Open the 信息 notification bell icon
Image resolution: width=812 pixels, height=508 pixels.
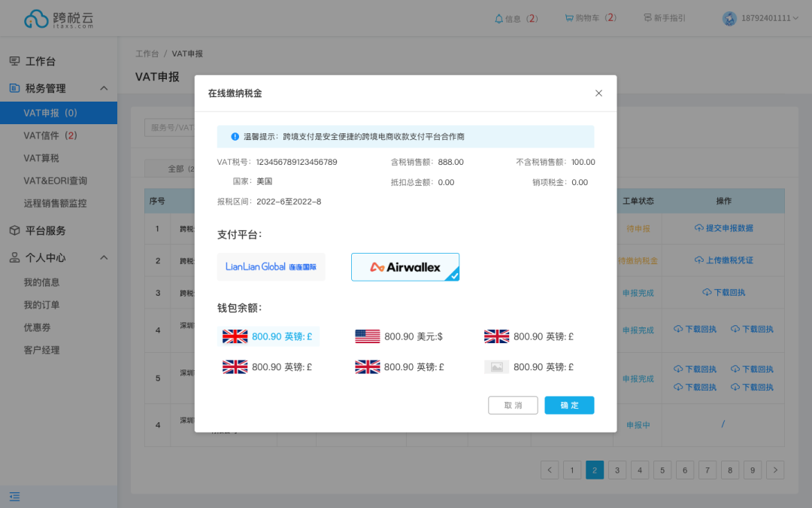[x=498, y=18]
